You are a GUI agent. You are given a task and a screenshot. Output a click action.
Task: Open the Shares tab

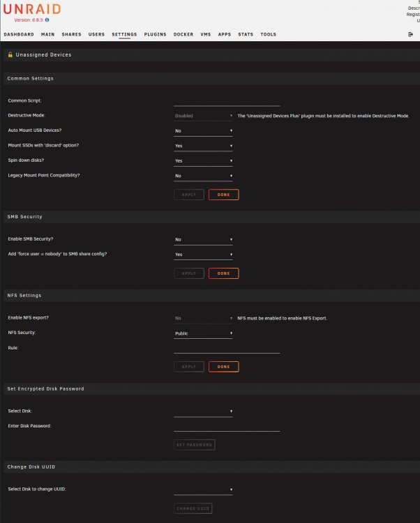71,34
